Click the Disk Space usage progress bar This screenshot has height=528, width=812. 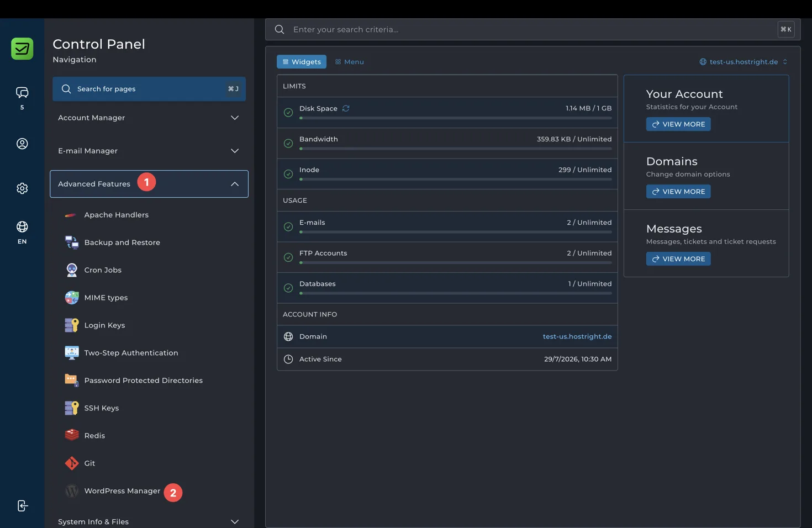click(456, 118)
